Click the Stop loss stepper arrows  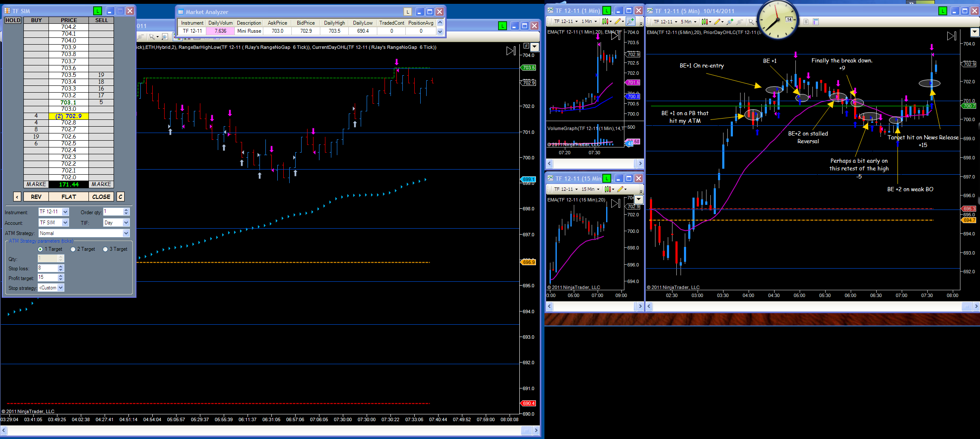click(x=60, y=268)
